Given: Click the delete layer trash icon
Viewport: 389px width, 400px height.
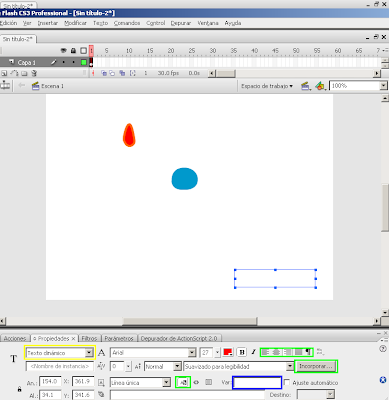Looking at the screenshot, I should (34, 73).
